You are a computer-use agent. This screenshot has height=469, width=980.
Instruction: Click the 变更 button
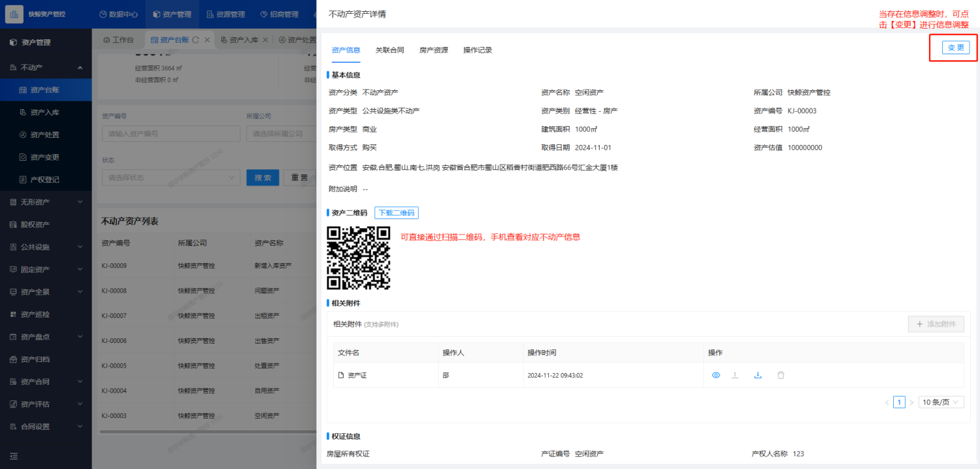tap(955, 47)
